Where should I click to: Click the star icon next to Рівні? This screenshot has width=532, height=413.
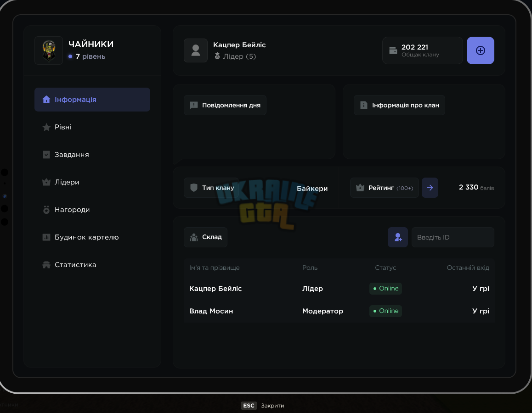click(x=46, y=127)
